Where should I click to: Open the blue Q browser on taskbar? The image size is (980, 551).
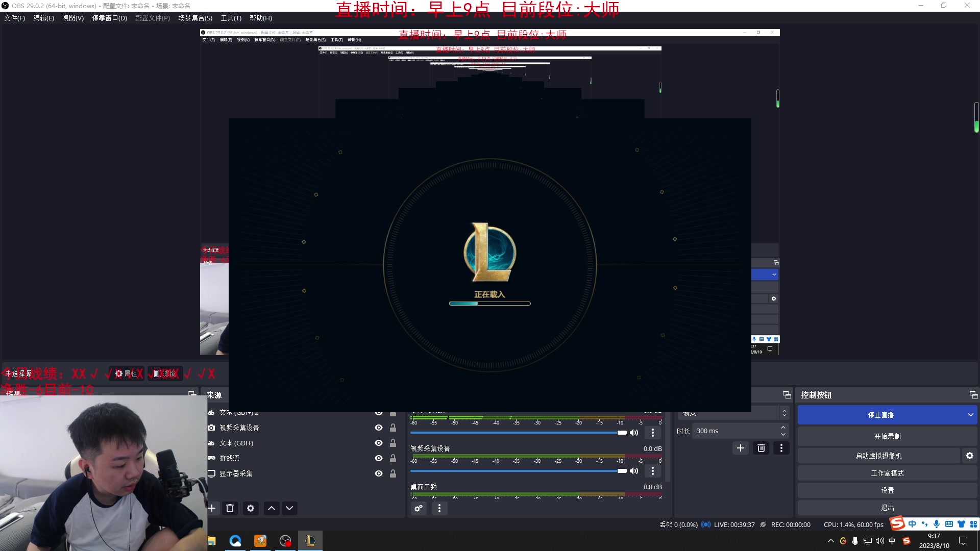pos(235,541)
